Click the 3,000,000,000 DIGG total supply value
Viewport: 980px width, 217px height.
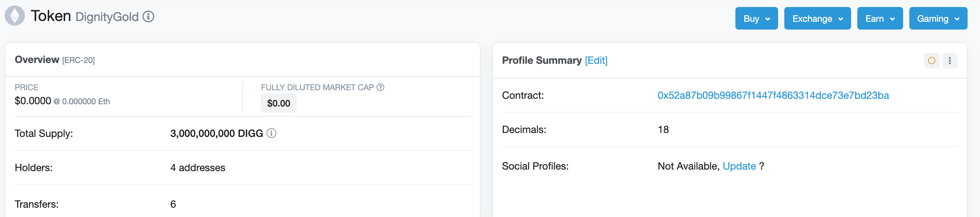click(217, 134)
